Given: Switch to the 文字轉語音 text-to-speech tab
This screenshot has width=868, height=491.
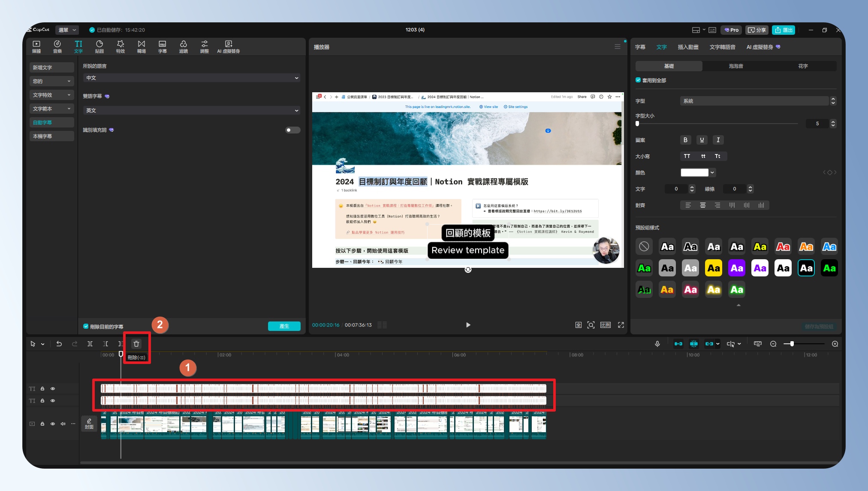Looking at the screenshot, I should (722, 47).
